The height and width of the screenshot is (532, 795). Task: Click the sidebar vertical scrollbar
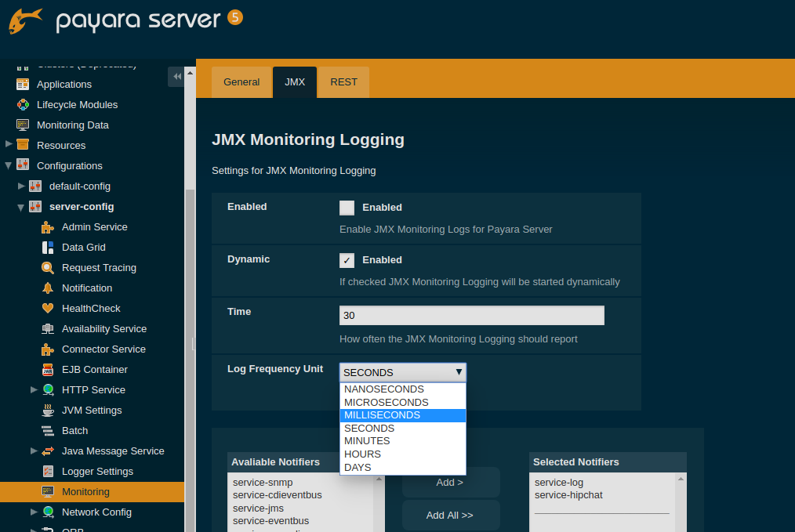coord(191,360)
